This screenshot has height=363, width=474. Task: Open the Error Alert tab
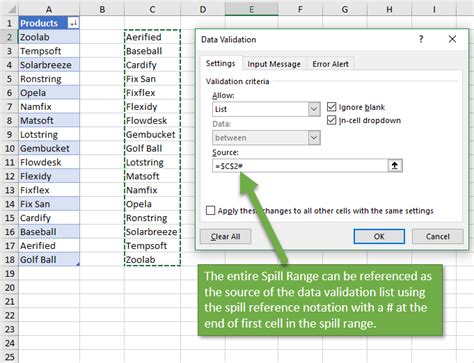click(330, 64)
